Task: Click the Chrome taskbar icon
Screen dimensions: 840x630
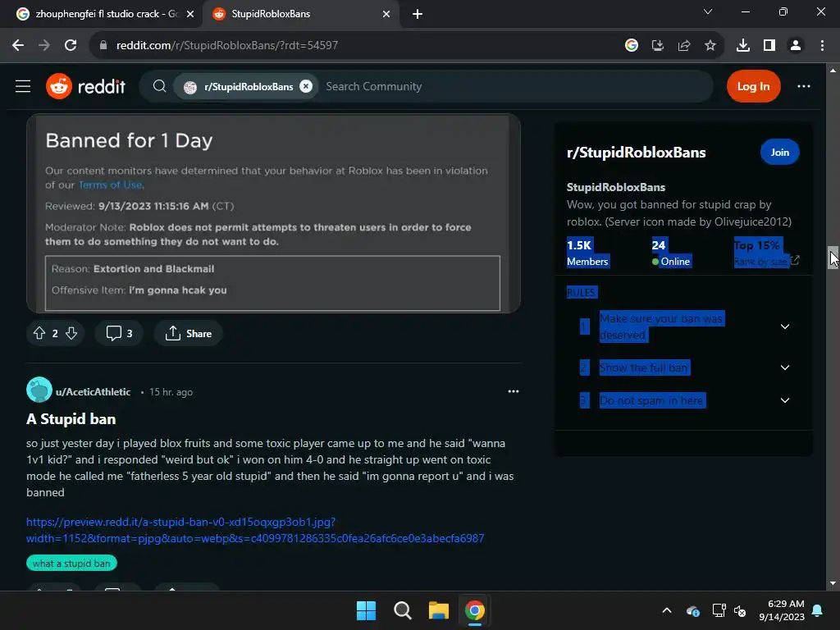Action: [x=475, y=610]
